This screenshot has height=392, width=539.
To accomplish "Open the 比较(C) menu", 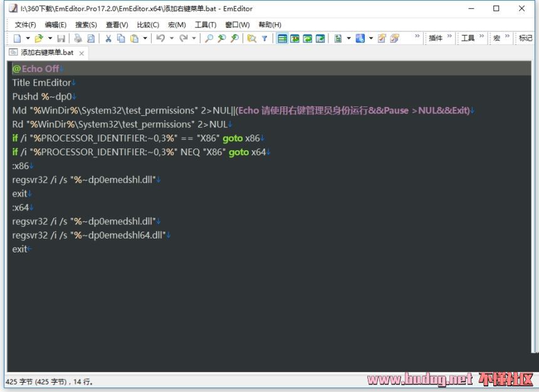I will 148,25.
